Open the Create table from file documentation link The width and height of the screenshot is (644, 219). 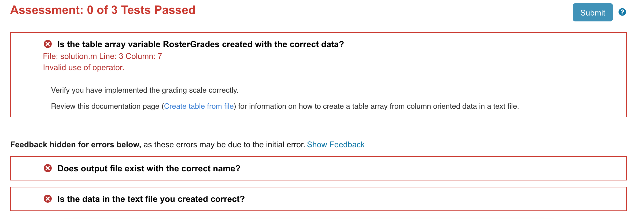click(x=199, y=106)
